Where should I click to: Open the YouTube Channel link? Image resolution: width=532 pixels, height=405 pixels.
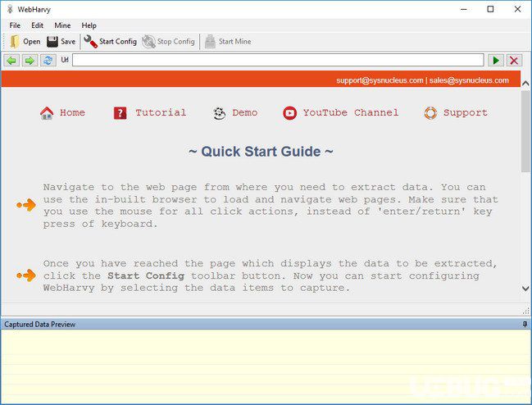(351, 112)
